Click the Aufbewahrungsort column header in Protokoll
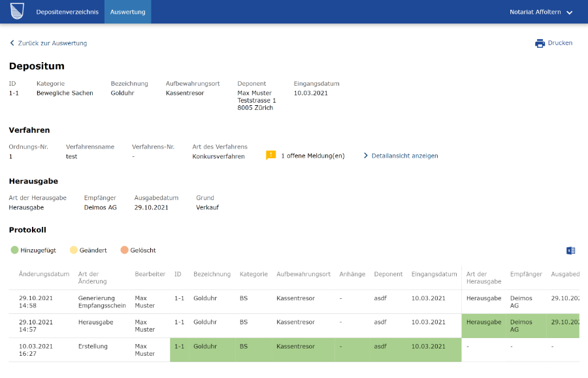 303,274
